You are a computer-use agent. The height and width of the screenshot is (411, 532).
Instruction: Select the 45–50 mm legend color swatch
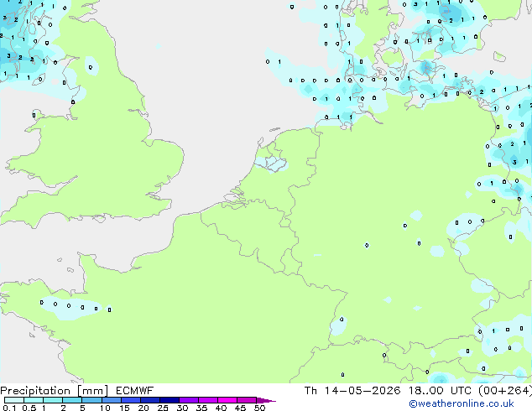click(x=247, y=400)
